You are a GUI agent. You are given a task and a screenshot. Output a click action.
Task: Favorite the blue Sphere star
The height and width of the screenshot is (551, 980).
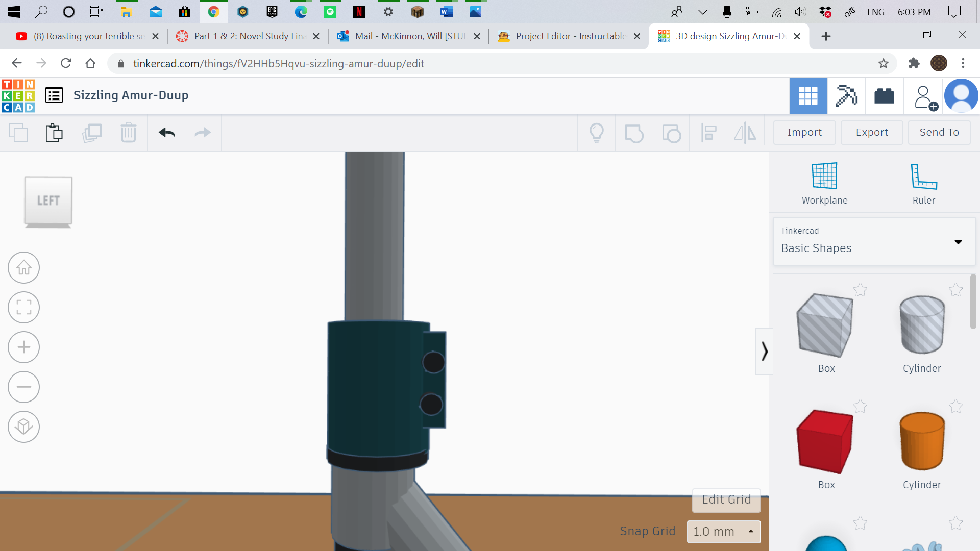point(861,522)
